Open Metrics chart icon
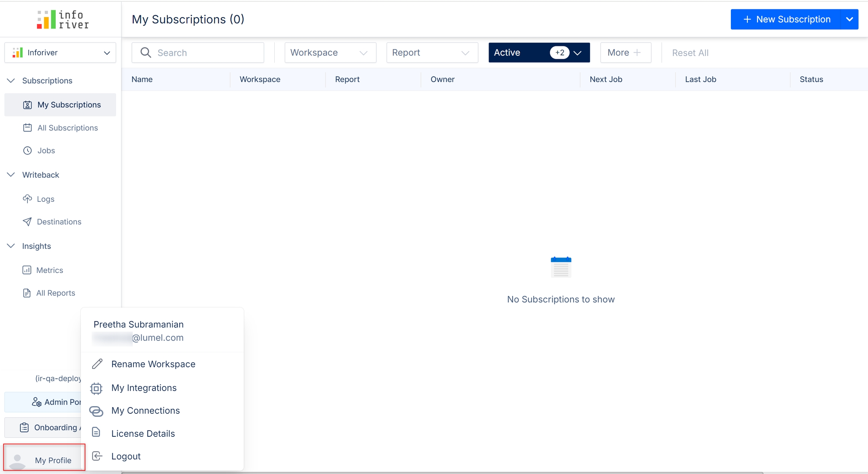Image resolution: width=868 pixels, height=474 pixels. [27, 270]
